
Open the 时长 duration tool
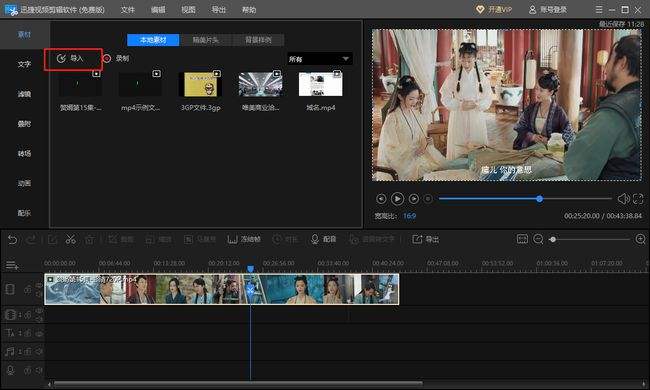[285, 239]
